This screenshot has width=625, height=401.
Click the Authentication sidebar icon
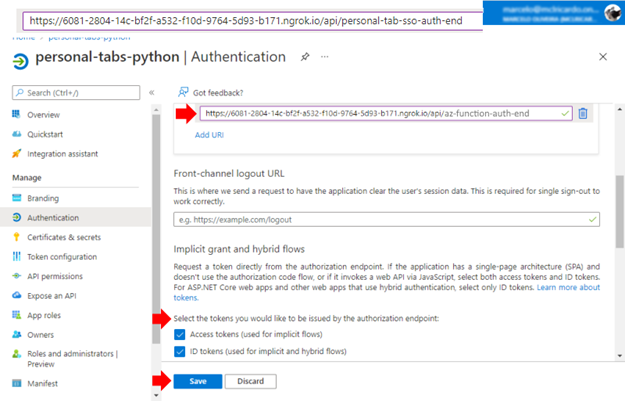coord(16,217)
